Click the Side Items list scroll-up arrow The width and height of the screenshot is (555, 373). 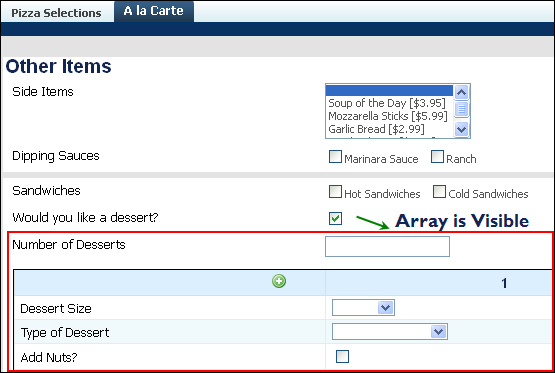[461, 93]
